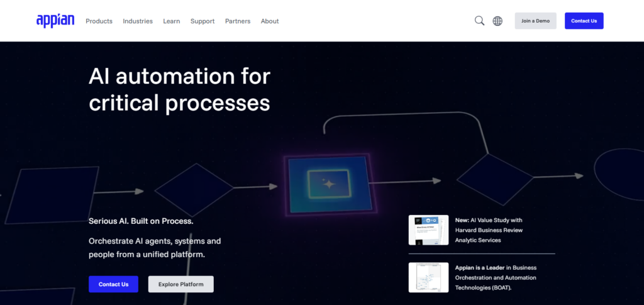The height and width of the screenshot is (305, 644).
Task: Click Contact Us below the hero text
Action: coord(113,284)
